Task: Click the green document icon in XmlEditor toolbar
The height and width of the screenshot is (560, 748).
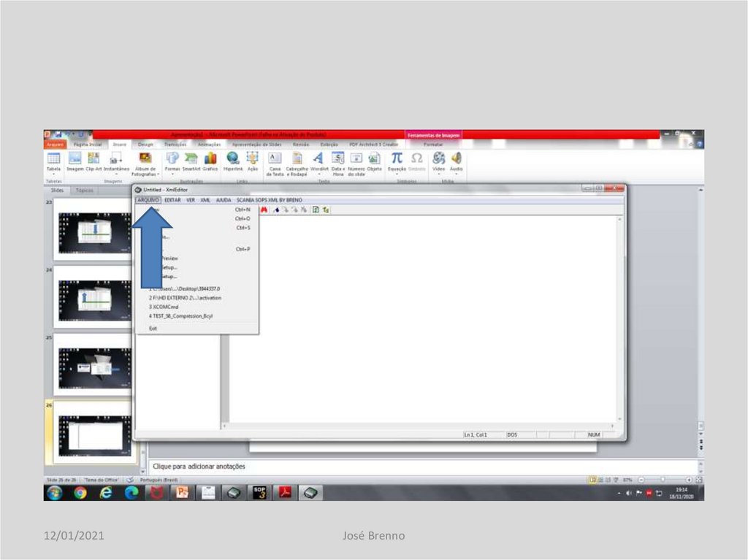Action: [x=316, y=210]
